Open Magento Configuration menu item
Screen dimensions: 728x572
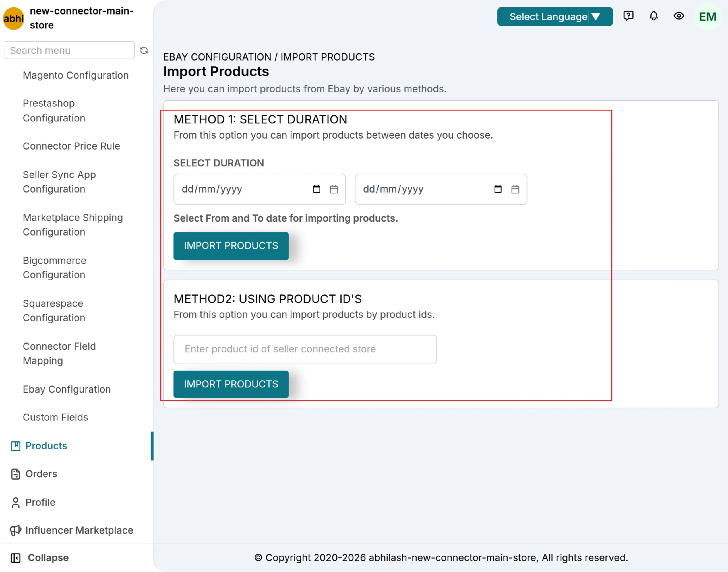(x=76, y=75)
